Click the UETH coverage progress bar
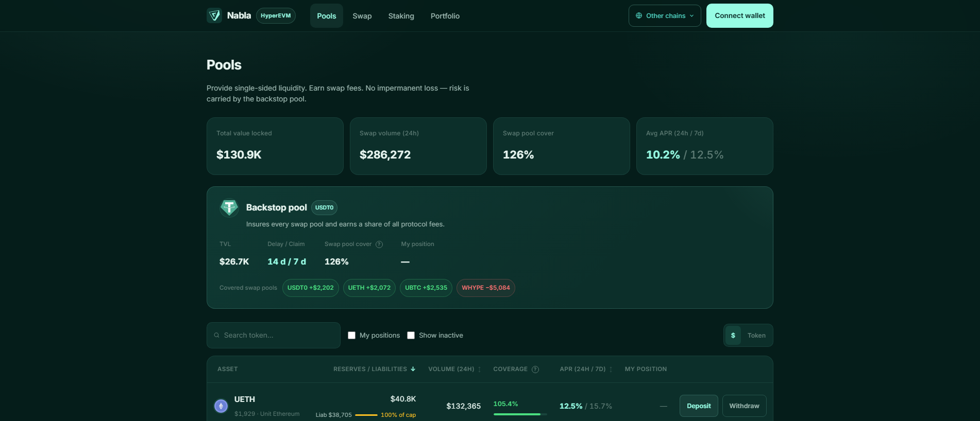Screen dimensions: 980x421 (520, 414)
